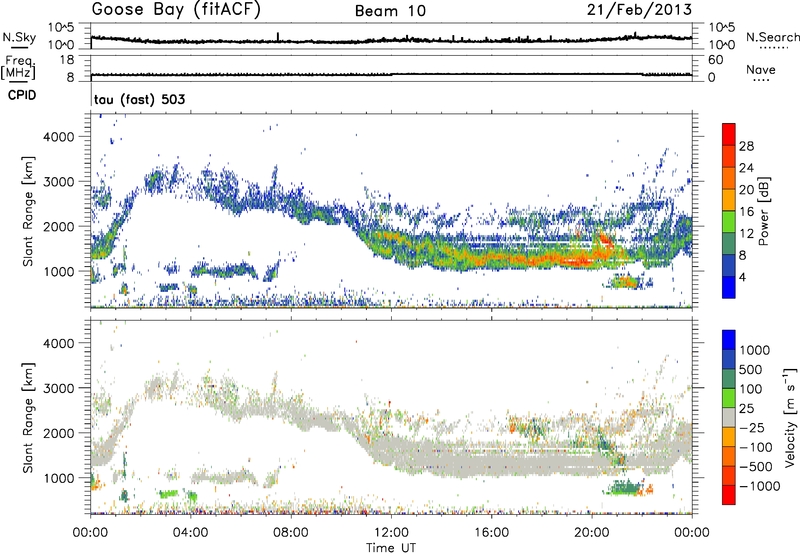The height and width of the screenshot is (554, 800).
Task: Click the "Slant Range [km]" label of the velocity panel
Action: (x=28, y=418)
